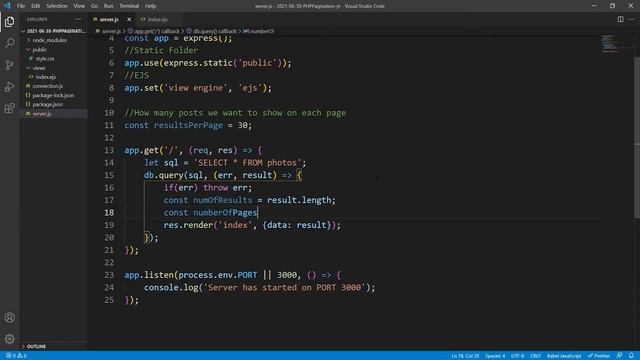
Task: Collapse the 2021-06-30-PHPPAGINATI project folder
Action: (x=53, y=31)
